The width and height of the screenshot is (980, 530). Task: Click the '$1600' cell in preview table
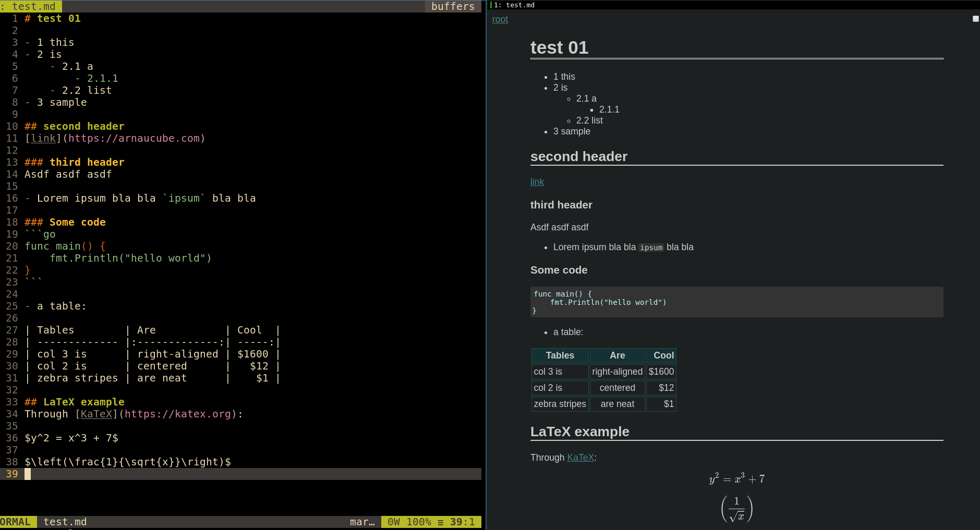(661, 372)
